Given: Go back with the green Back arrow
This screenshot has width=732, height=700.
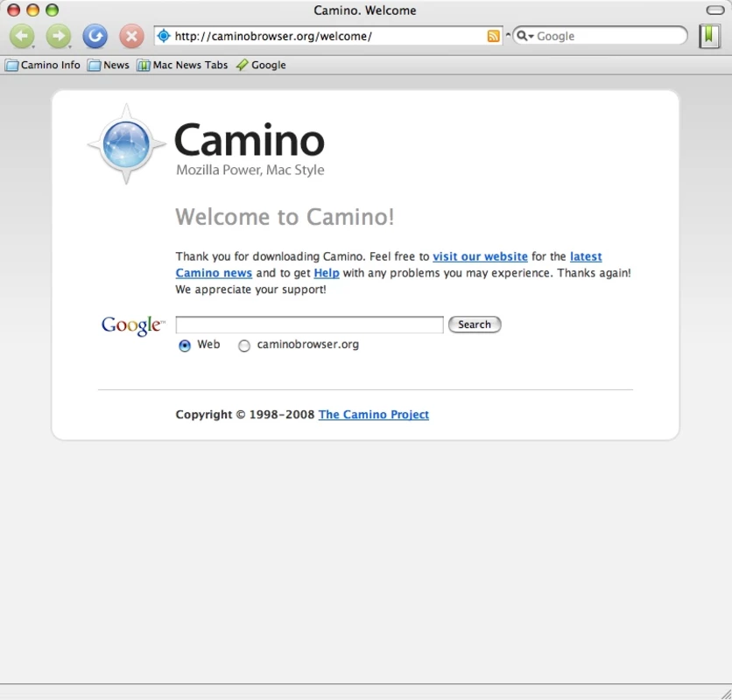Looking at the screenshot, I should (22, 36).
